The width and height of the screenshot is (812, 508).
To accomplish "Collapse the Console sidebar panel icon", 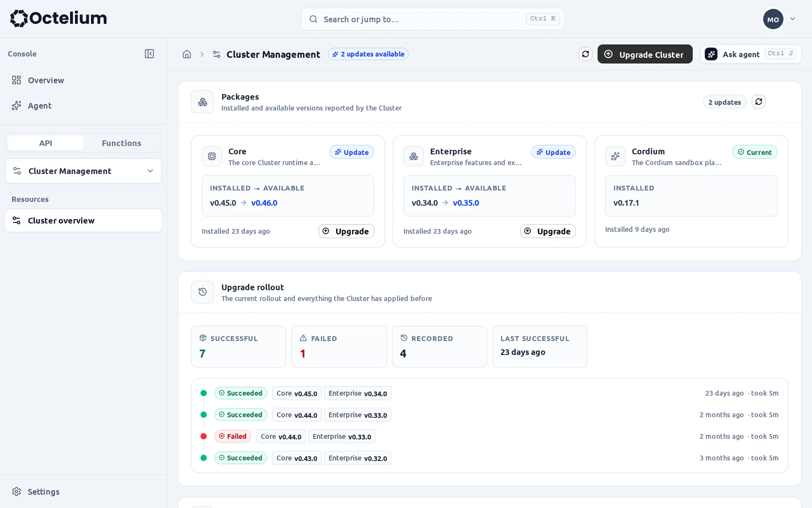I will point(149,54).
